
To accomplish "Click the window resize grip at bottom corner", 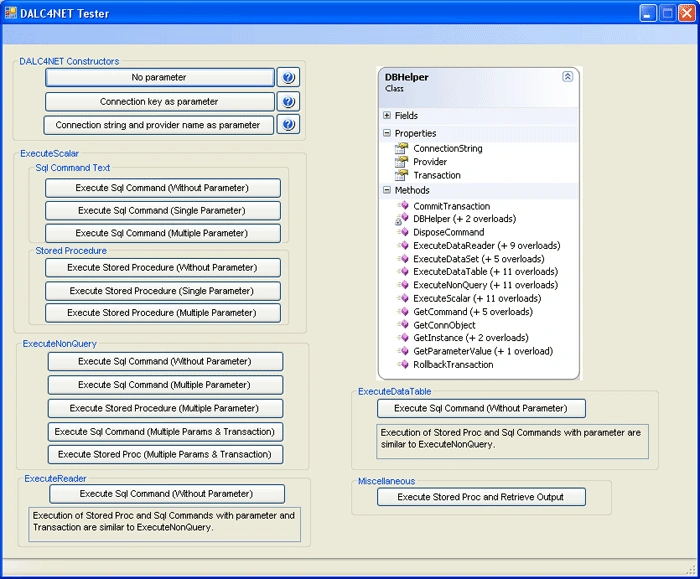I will click(x=691, y=570).
